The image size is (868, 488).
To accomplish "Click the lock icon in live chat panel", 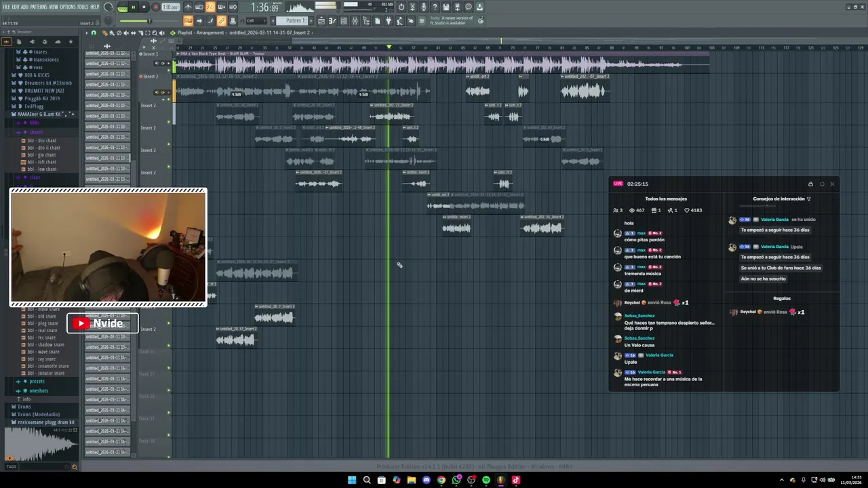I will (x=810, y=184).
